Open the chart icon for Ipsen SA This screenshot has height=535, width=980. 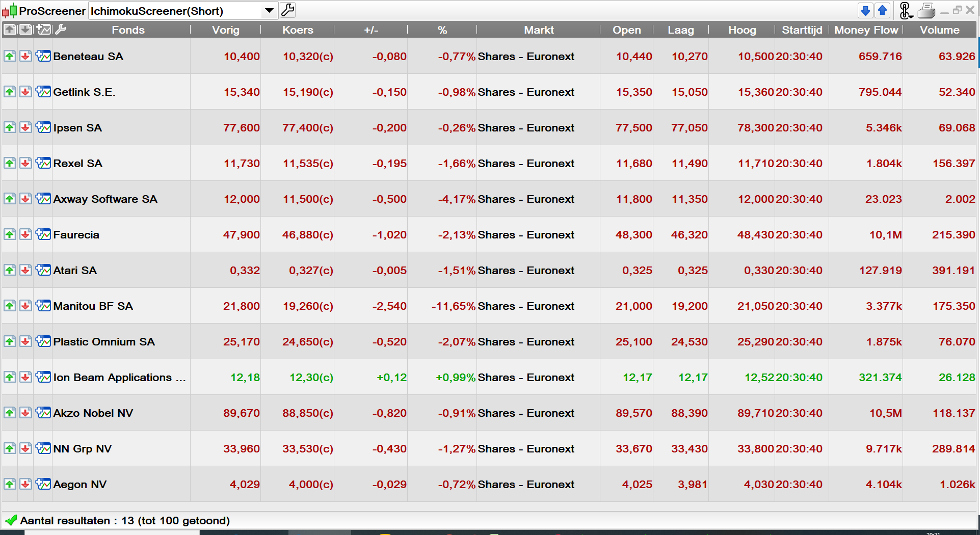44,127
